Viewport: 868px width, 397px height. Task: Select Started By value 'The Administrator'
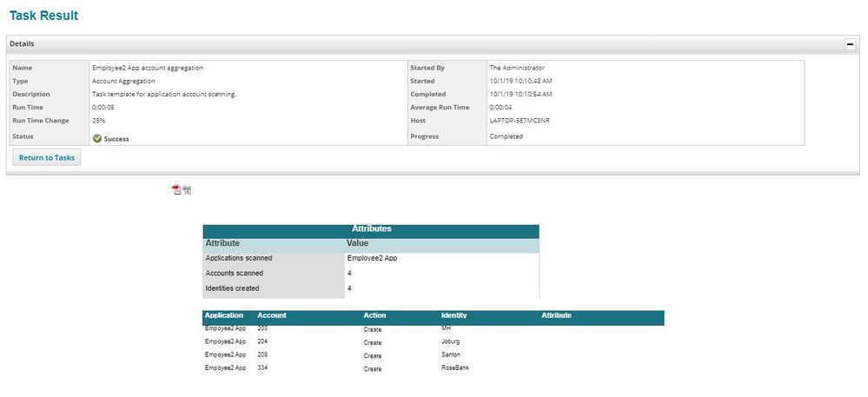(x=517, y=68)
